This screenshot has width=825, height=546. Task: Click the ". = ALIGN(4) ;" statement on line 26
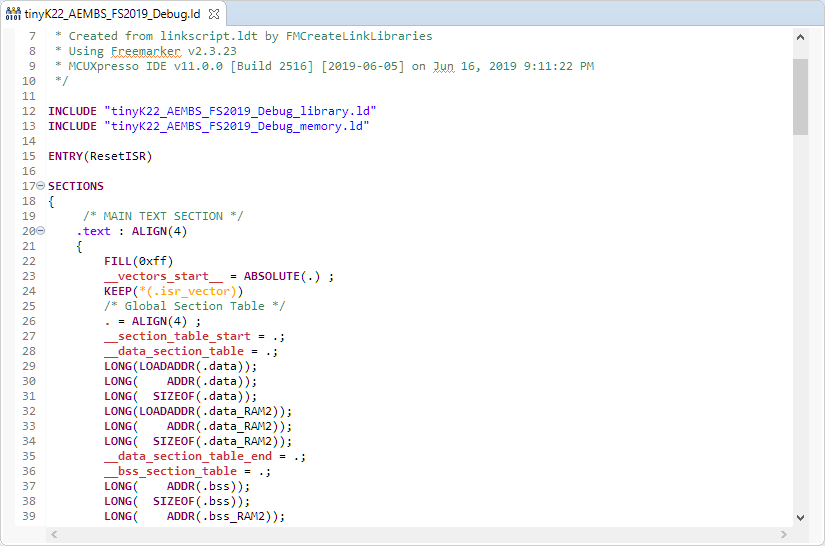click(x=153, y=321)
